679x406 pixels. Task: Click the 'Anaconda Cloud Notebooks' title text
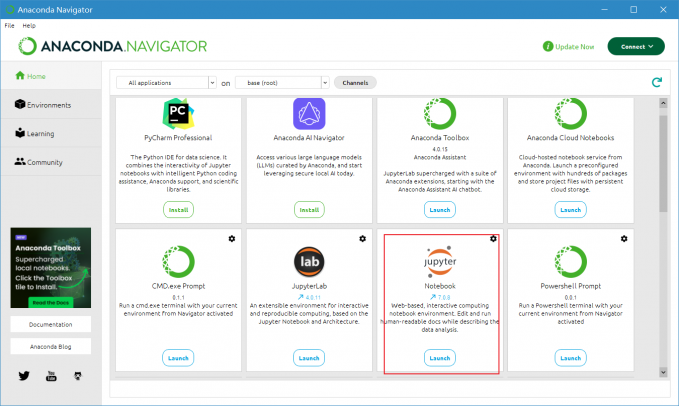click(x=571, y=138)
